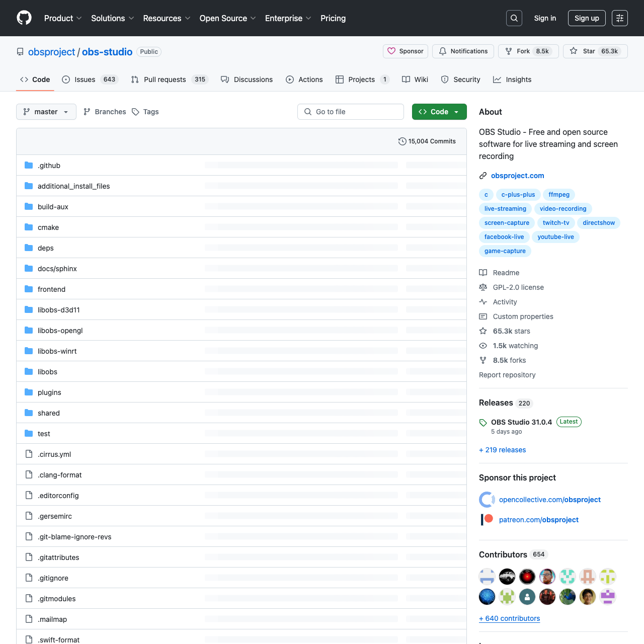Star the obs-studio repository

[x=595, y=51]
